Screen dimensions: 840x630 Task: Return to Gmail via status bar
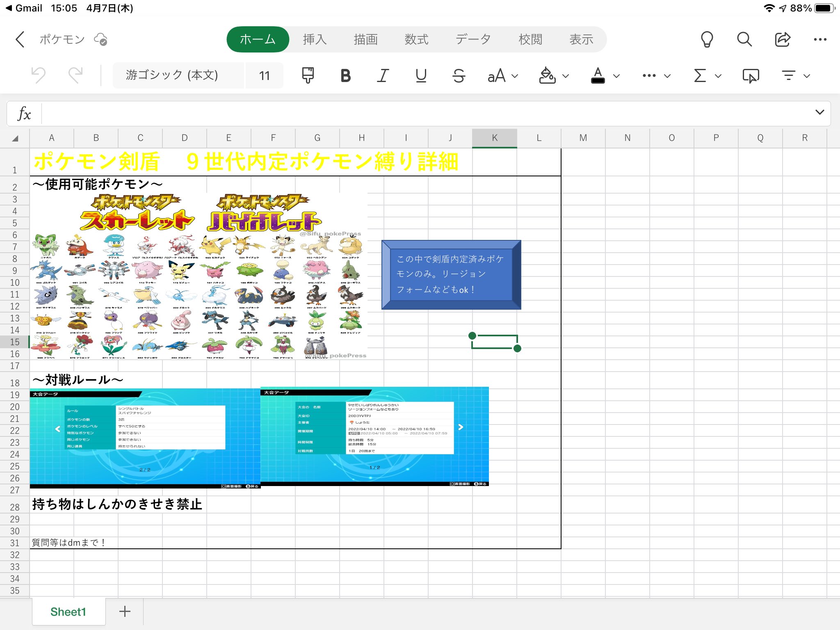pos(24,8)
